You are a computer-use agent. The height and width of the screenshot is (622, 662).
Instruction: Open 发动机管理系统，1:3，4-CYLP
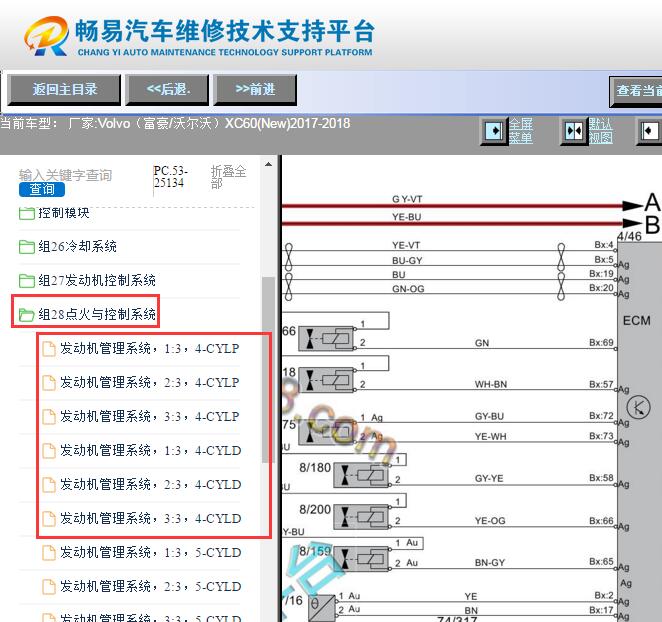click(149, 348)
